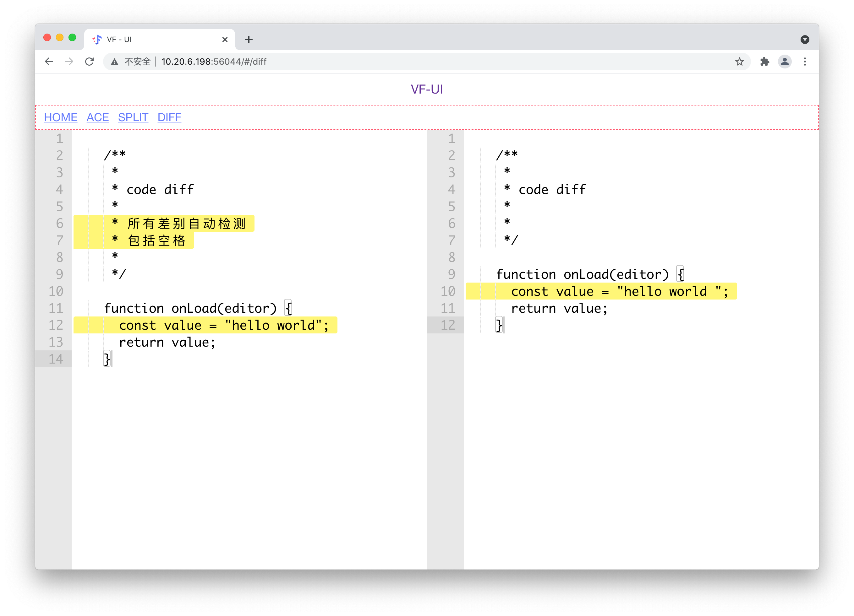The image size is (854, 616).
Task: Navigate to the SPLIT link
Action: (x=133, y=117)
